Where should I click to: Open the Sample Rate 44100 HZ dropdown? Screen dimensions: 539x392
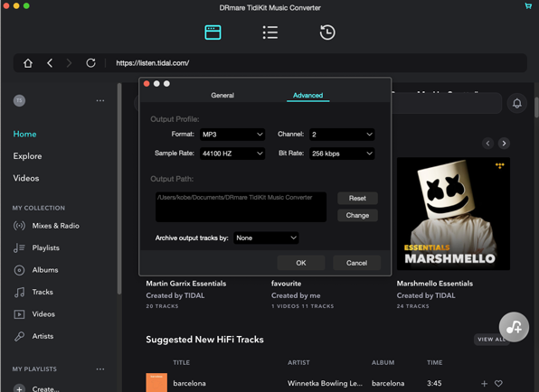point(232,154)
